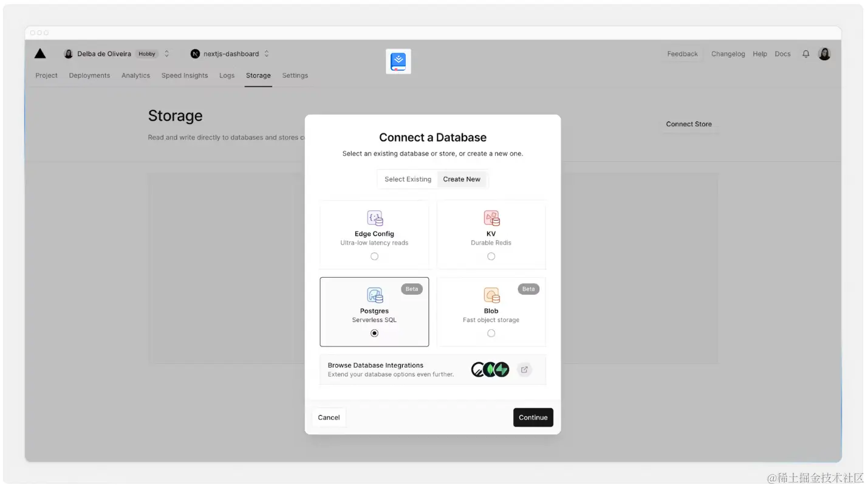Click the 'Serverless SQL' text
The height and width of the screenshot is (488, 868).
(x=374, y=320)
